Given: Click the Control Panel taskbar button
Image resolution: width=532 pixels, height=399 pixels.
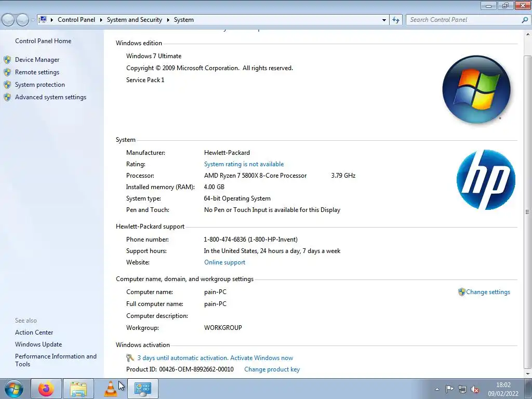Looking at the screenshot, I should [143, 389].
